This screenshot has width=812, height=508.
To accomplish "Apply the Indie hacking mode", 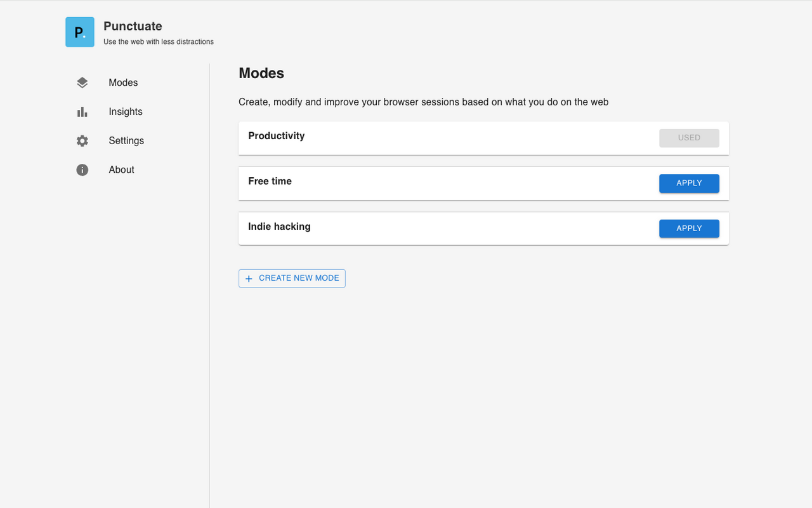I will (689, 229).
